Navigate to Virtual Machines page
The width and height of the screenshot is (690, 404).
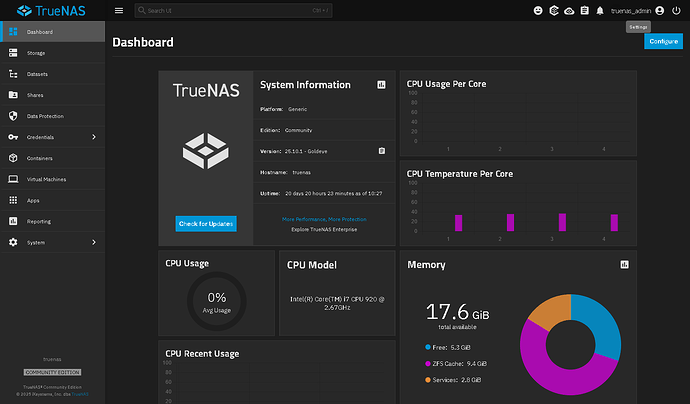(x=53, y=179)
